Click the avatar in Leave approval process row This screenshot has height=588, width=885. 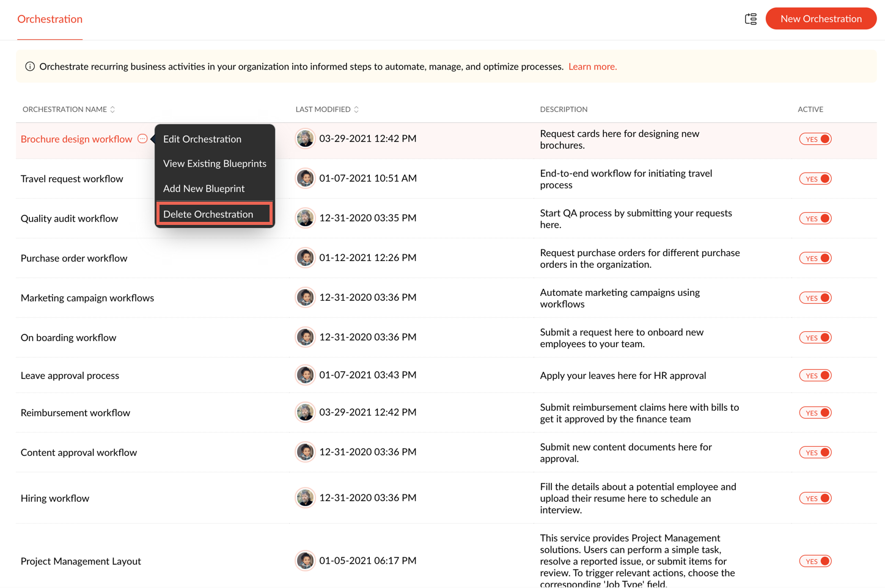[x=305, y=375]
